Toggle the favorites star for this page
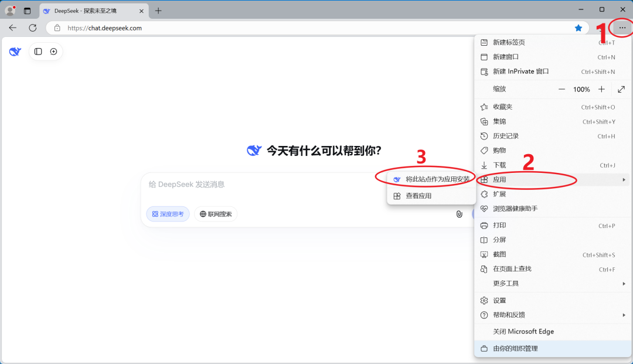Screen dimensions: 633x364 [578, 28]
